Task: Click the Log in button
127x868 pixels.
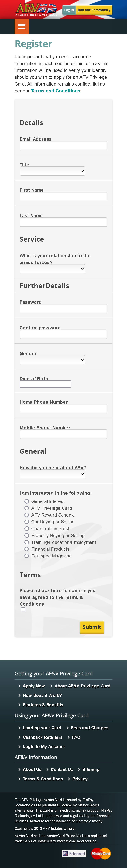Action: [x=69, y=10]
